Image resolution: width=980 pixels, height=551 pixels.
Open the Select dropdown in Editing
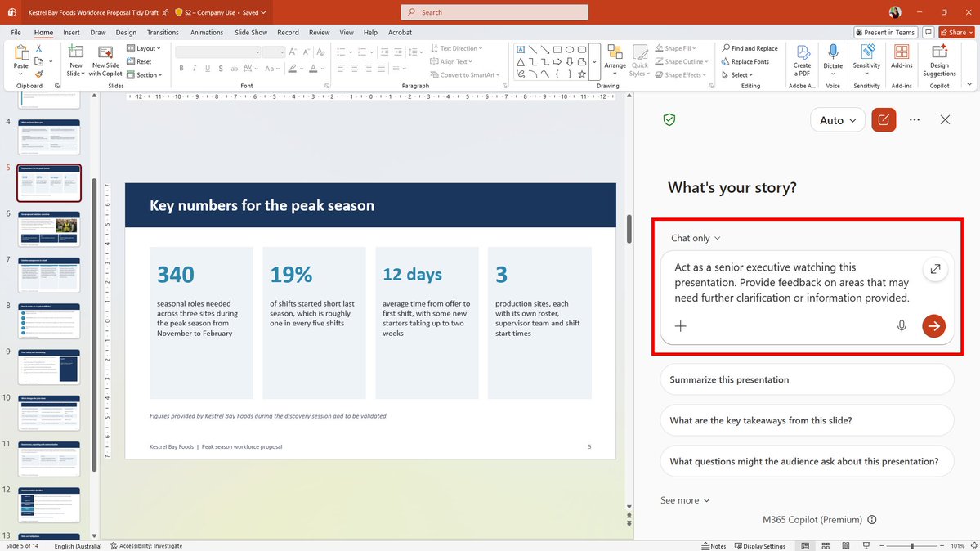point(737,74)
